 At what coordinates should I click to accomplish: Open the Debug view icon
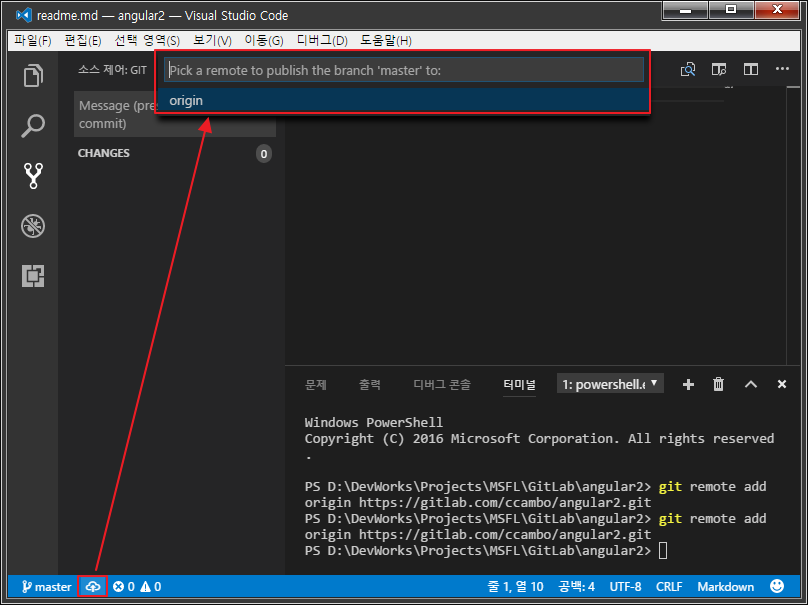[x=33, y=226]
